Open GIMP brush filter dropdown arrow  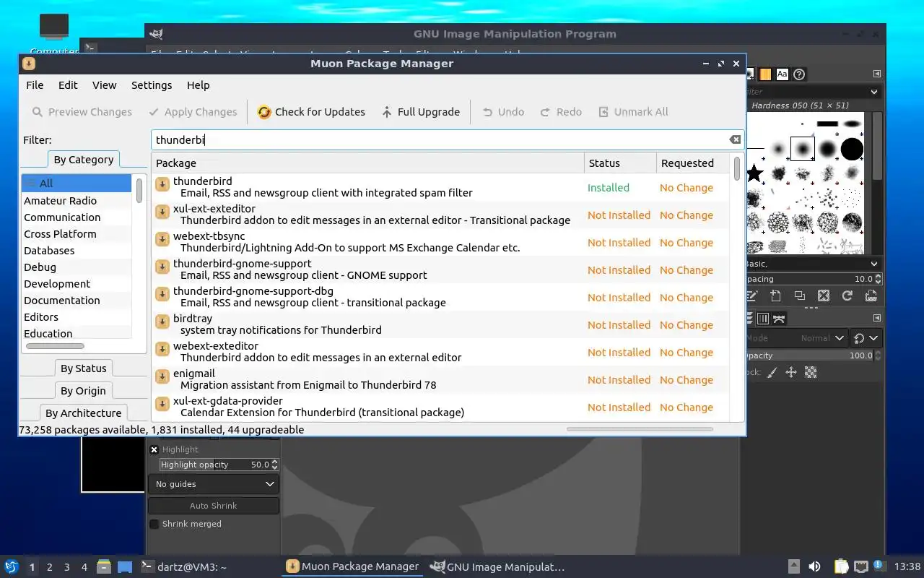point(874,92)
